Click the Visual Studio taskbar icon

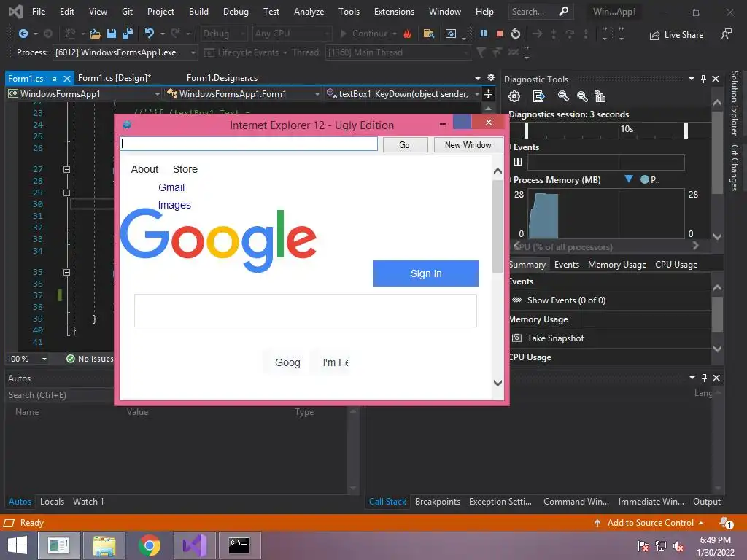195,545
